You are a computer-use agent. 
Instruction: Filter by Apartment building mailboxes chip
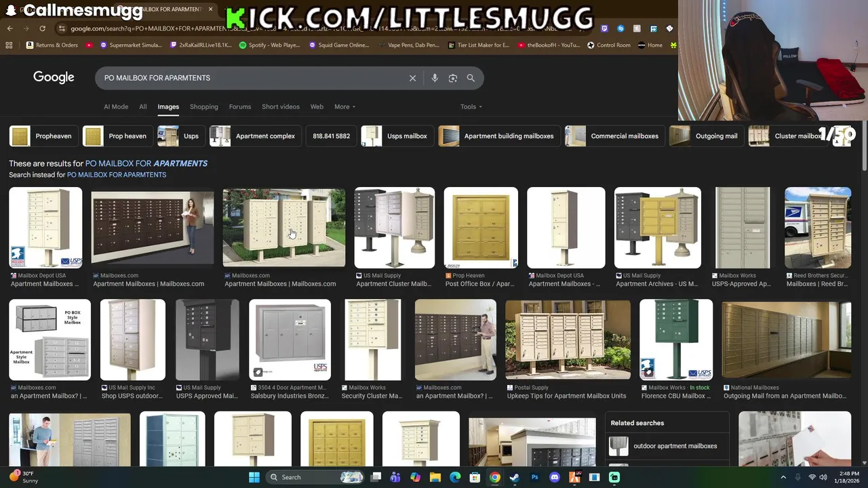point(499,136)
